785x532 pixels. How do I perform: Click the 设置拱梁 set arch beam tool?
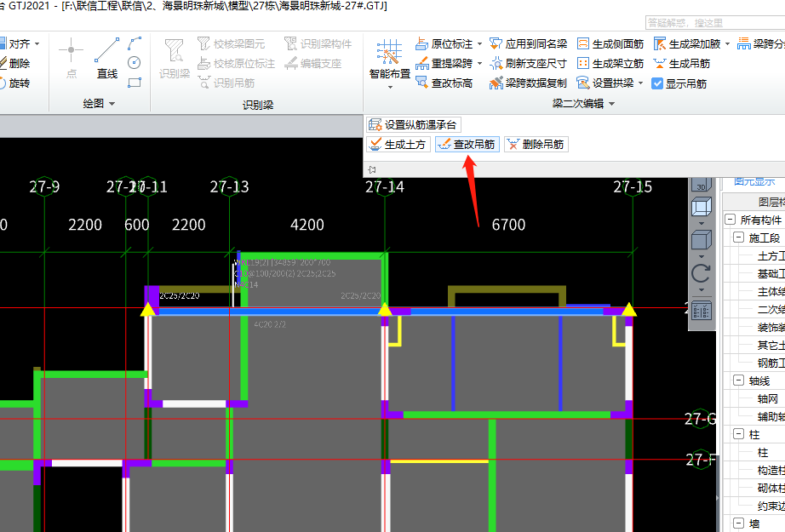[605, 83]
